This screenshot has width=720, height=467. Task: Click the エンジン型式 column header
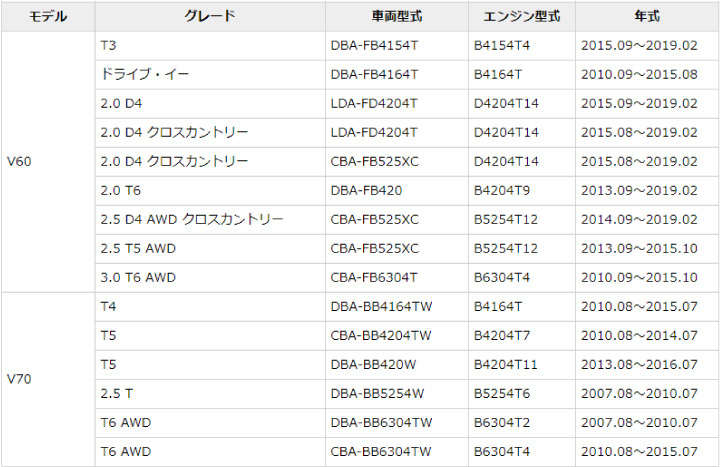[521, 17]
